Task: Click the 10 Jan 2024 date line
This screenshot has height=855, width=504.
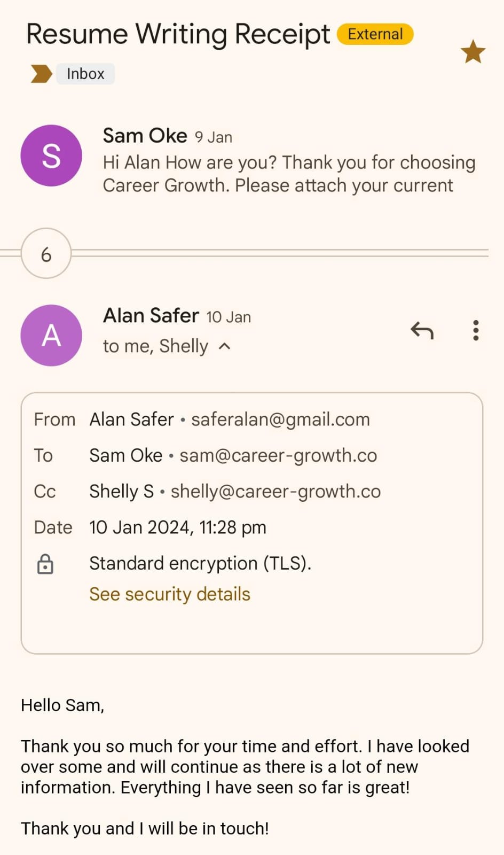Action: click(x=177, y=527)
